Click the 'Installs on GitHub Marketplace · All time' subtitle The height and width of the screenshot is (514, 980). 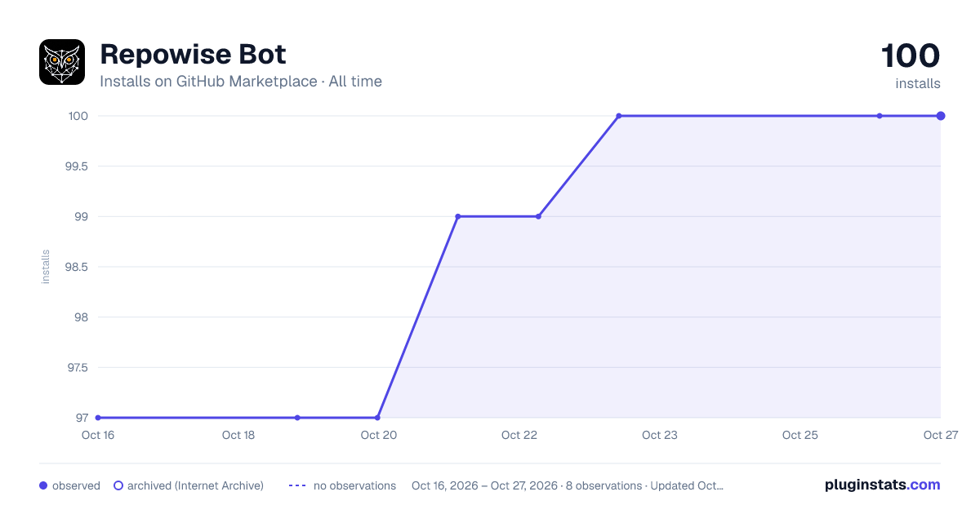[x=241, y=82]
